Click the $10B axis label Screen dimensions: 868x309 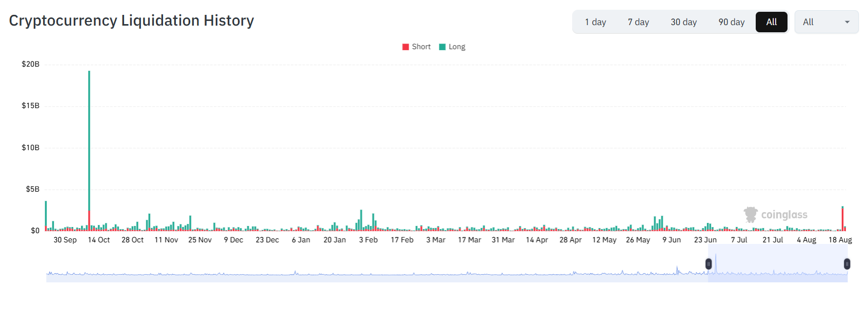[x=30, y=148]
